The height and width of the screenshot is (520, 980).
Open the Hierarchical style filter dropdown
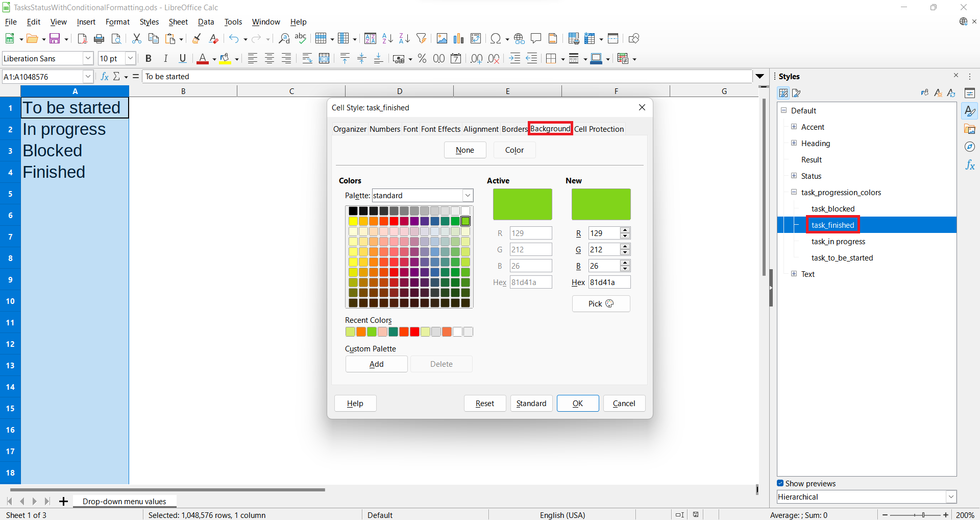pyautogui.click(x=951, y=497)
